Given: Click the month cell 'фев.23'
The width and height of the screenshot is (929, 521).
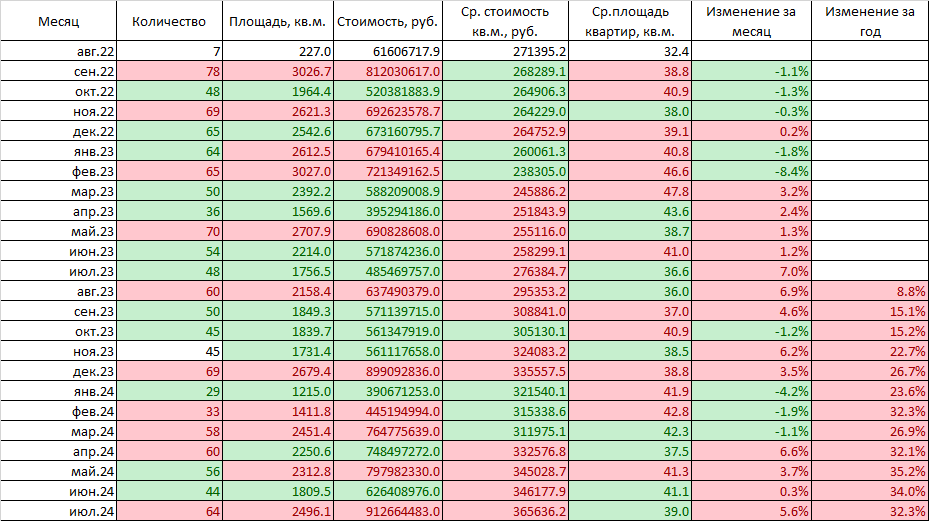Looking at the screenshot, I should pos(59,171).
